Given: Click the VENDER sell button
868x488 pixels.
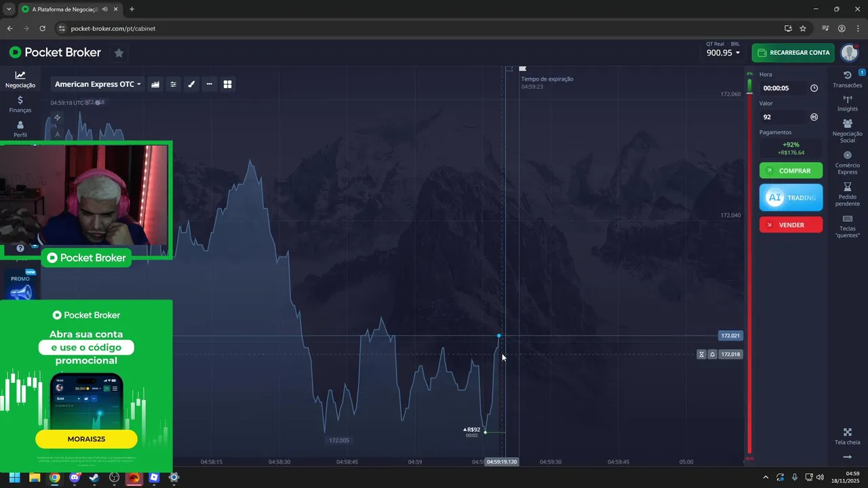Looking at the screenshot, I should point(791,225).
